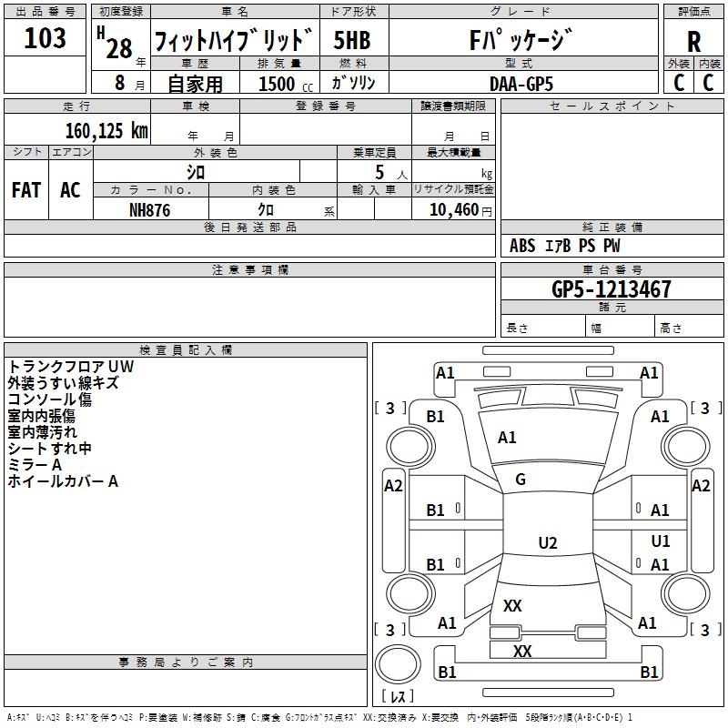
Task: Click the FAT shift type cell
Action: point(25,190)
